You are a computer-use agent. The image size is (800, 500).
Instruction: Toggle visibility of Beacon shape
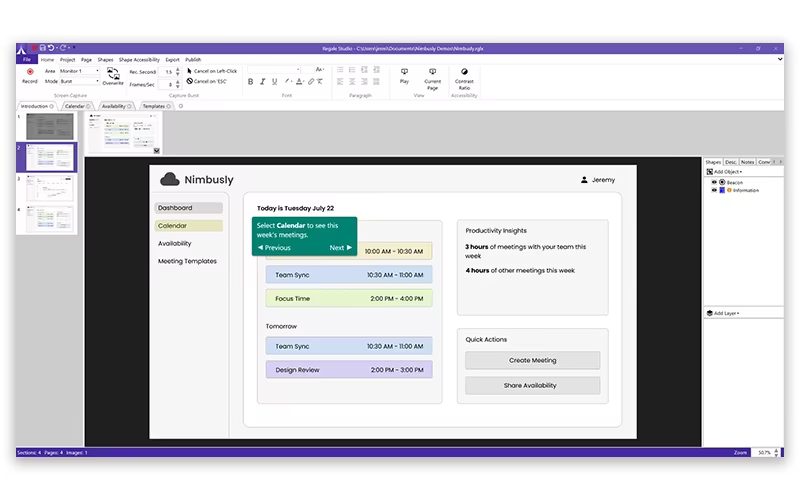714,182
